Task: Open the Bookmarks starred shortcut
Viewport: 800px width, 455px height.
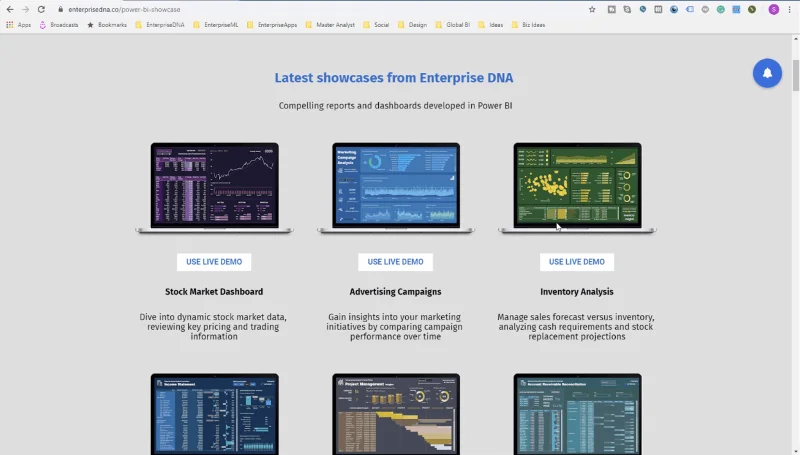Action: click(107, 24)
